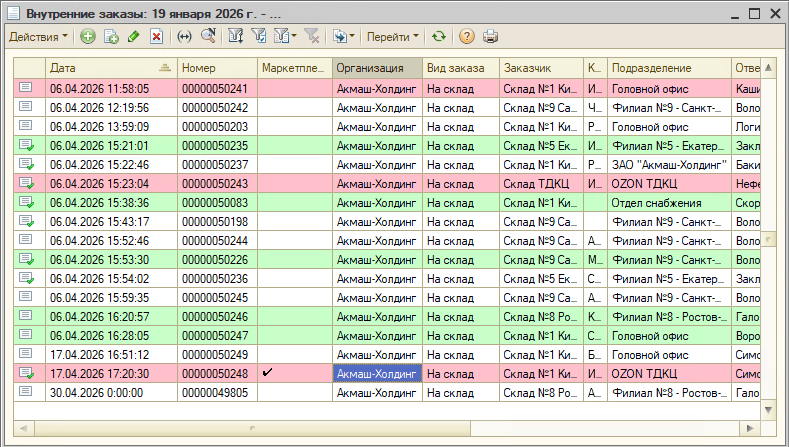789x447 pixels.
Task: Select Склад №5 Ек... cell in row 0000050235
Action: click(541, 146)
